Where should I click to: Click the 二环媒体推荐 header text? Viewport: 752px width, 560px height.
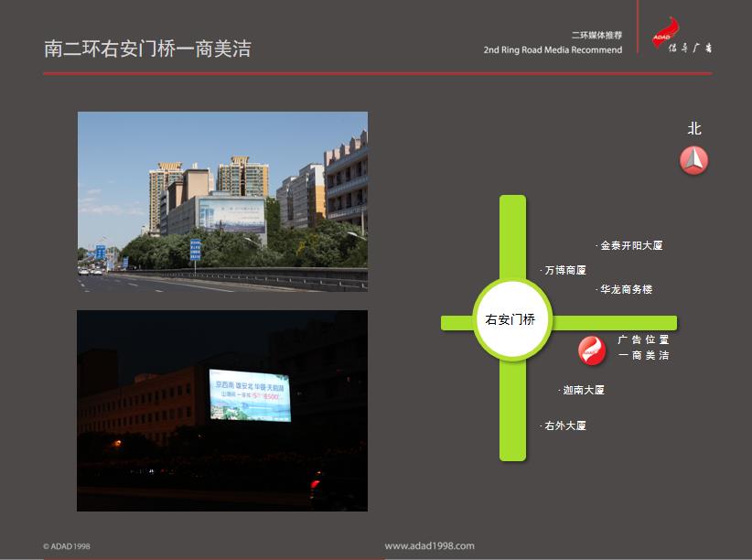pos(596,35)
